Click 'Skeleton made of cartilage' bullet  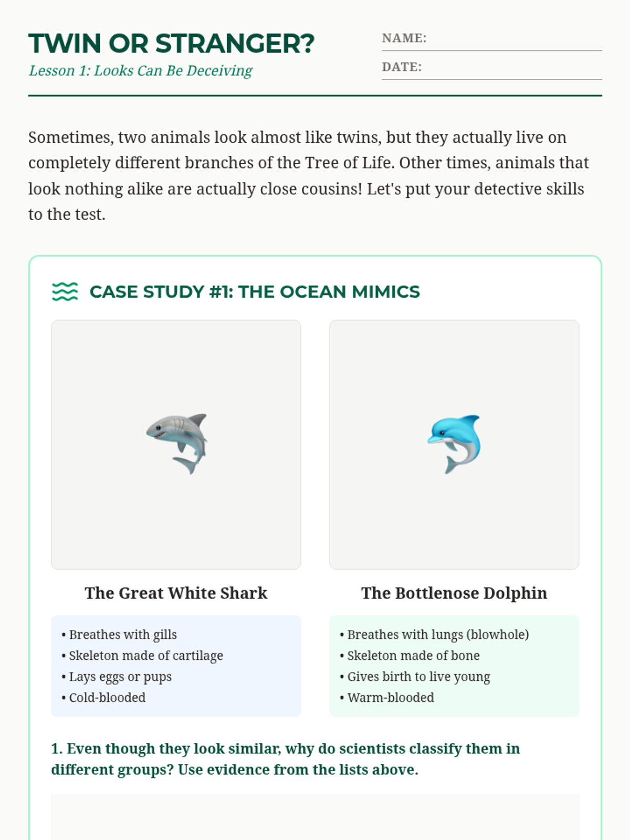142,656
